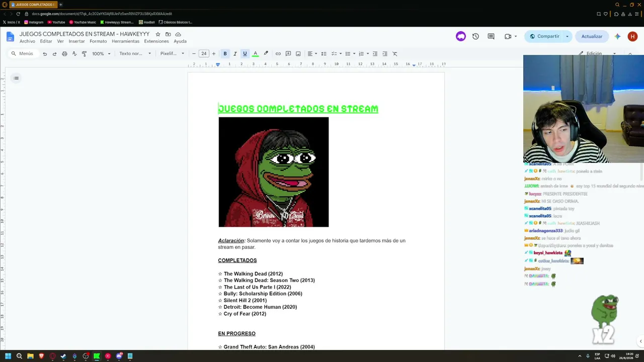Toggle italic formatting
Viewport: 644px width, 362px height.
[235, 54]
